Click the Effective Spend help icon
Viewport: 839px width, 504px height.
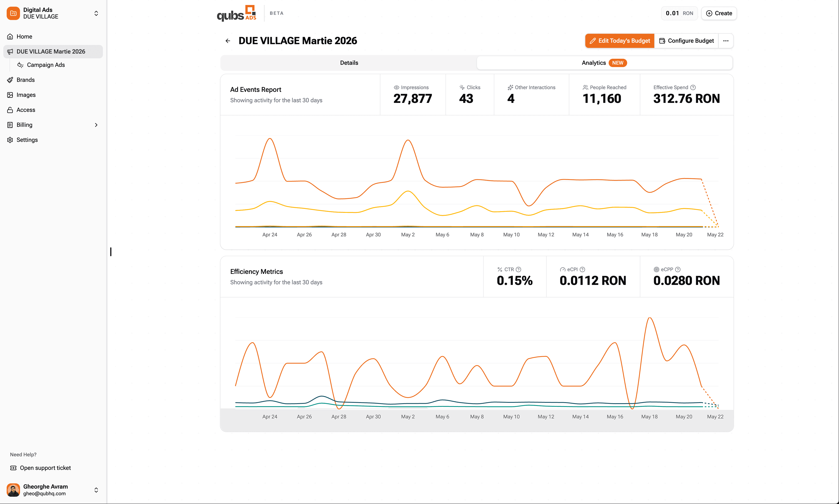pyautogui.click(x=693, y=87)
